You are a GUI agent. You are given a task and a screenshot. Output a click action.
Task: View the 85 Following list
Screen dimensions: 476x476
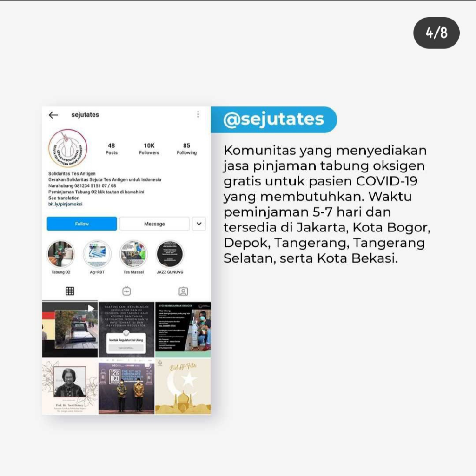tap(187, 149)
